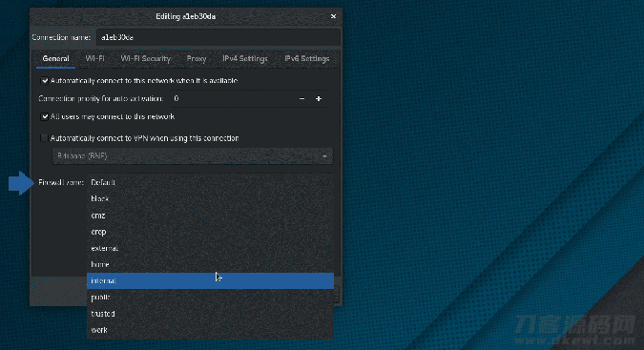Increase connection priority with plus button
The width and height of the screenshot is (644, 350).
click(319, 99)
